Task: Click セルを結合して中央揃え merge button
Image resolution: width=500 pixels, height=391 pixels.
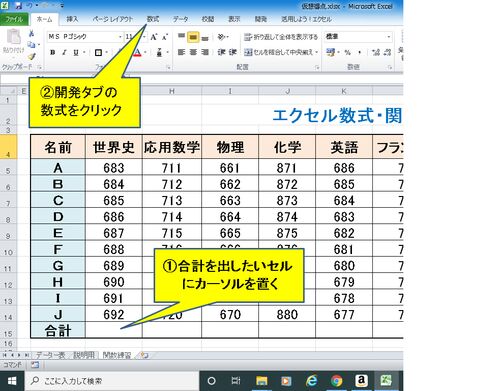Action: point(281,52)
